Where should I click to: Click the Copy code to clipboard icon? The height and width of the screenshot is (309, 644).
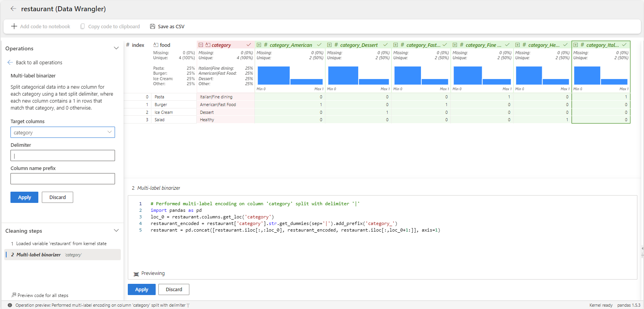click(x=82, y=26)
